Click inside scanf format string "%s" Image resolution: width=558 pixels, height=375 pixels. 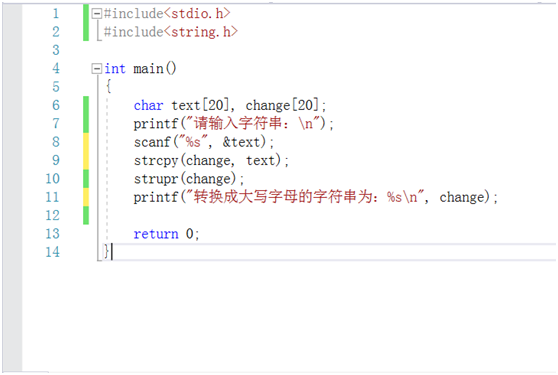tap(193, 142)
